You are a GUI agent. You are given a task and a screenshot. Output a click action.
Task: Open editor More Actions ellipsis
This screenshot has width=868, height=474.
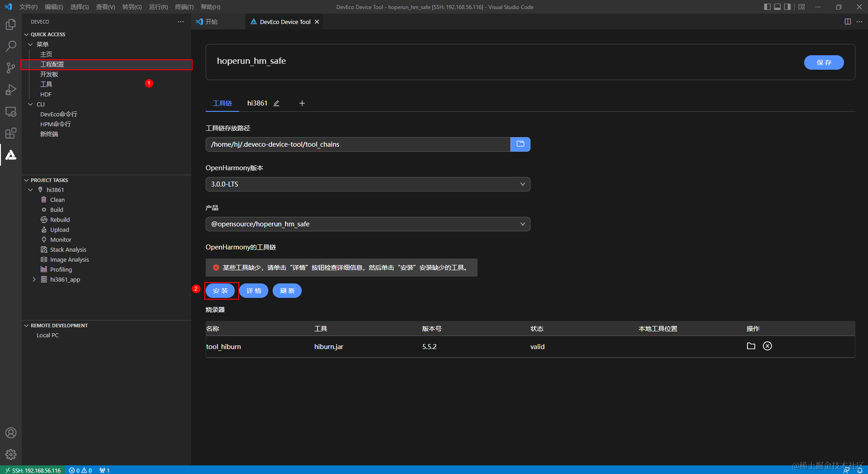click(x=859, y=22)
